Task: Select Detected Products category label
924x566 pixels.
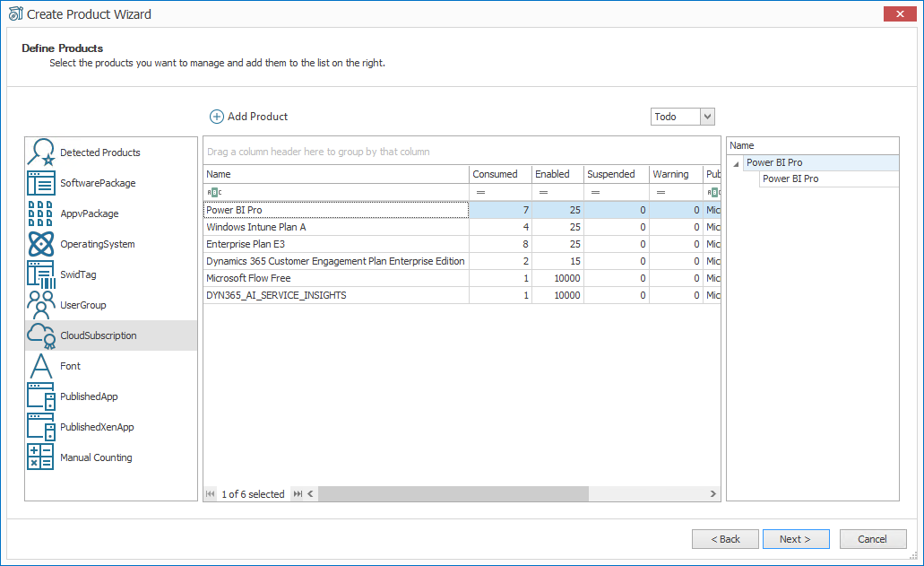Action: click(100, 152)
